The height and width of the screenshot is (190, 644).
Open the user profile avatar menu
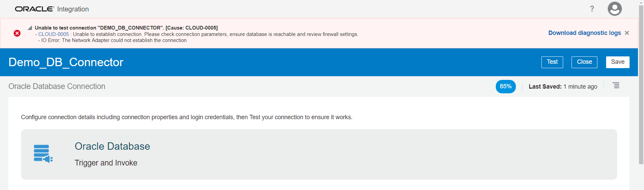614,9
